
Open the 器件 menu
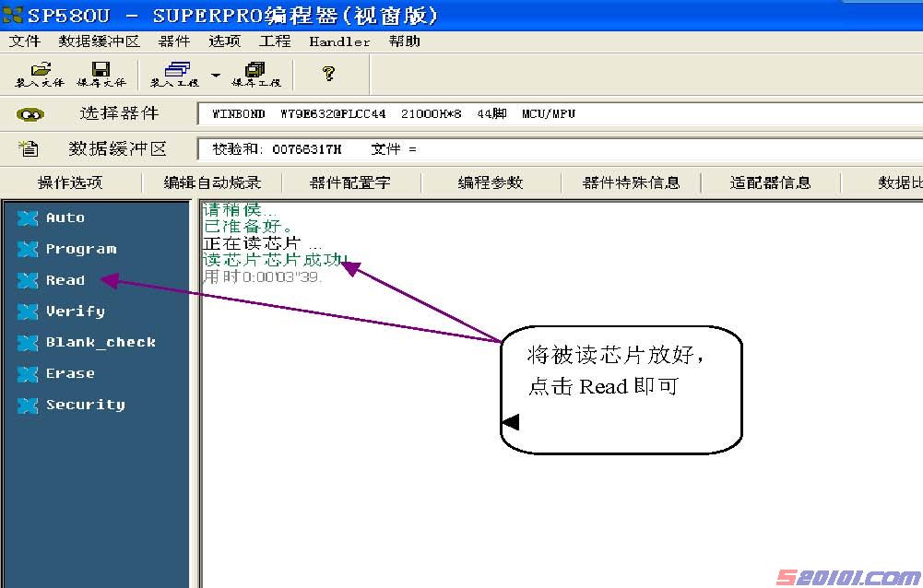(x=173, y=41)
